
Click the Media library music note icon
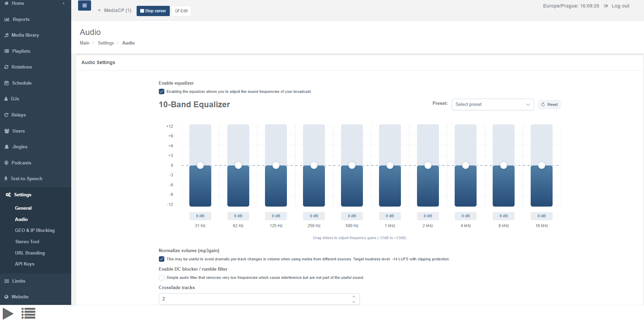tap(7, 35)
